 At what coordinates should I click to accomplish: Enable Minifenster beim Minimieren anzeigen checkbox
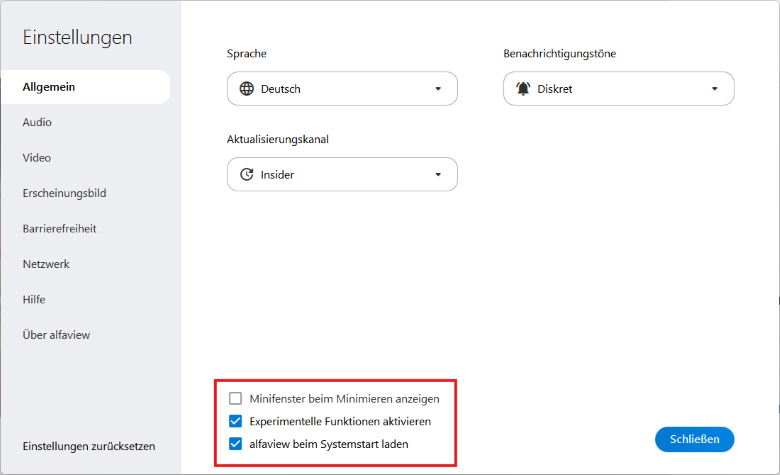click(236, 398)
